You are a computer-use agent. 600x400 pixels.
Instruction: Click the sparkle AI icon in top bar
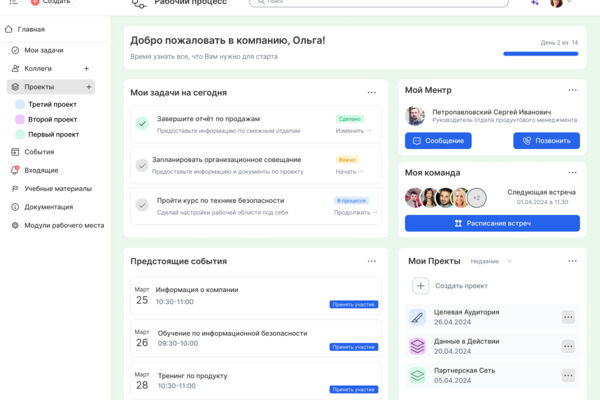click(x=535, y=3)
